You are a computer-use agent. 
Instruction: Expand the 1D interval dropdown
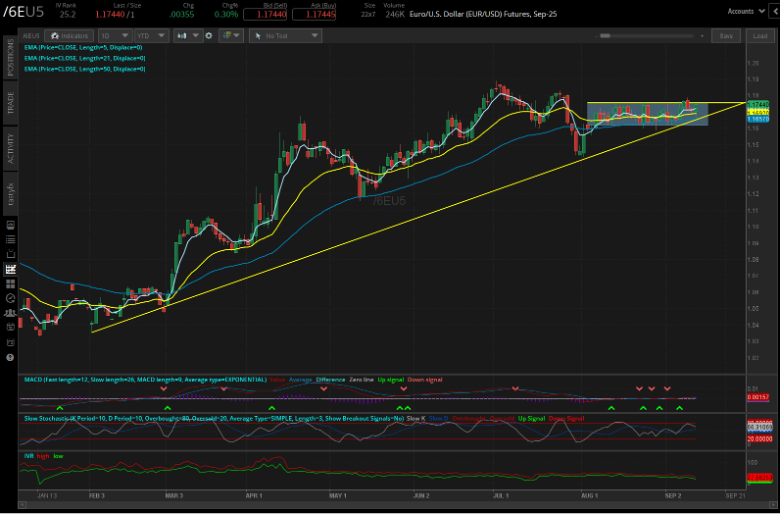coord(113,35)
